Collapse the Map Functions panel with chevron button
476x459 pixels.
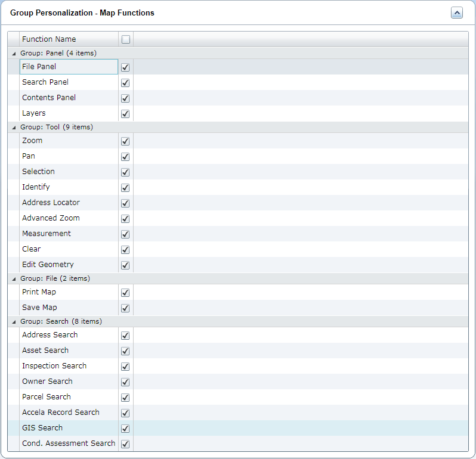coord(457,13)
